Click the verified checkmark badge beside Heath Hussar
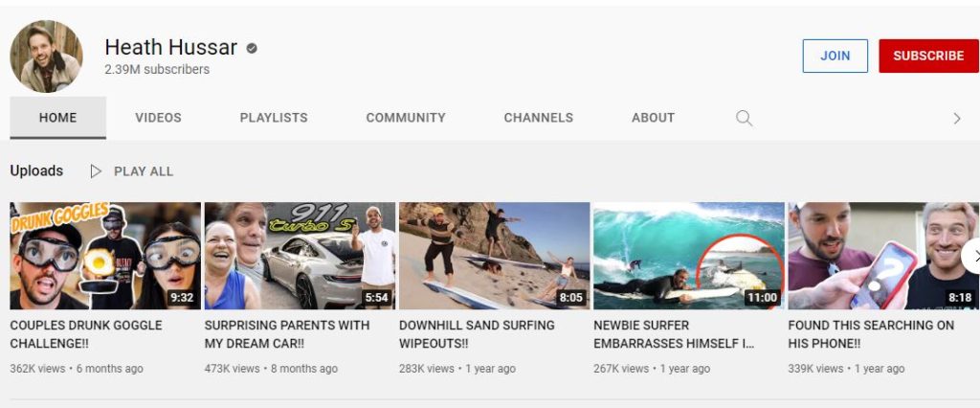Viewport: 980px width, 408px height. 252,48
